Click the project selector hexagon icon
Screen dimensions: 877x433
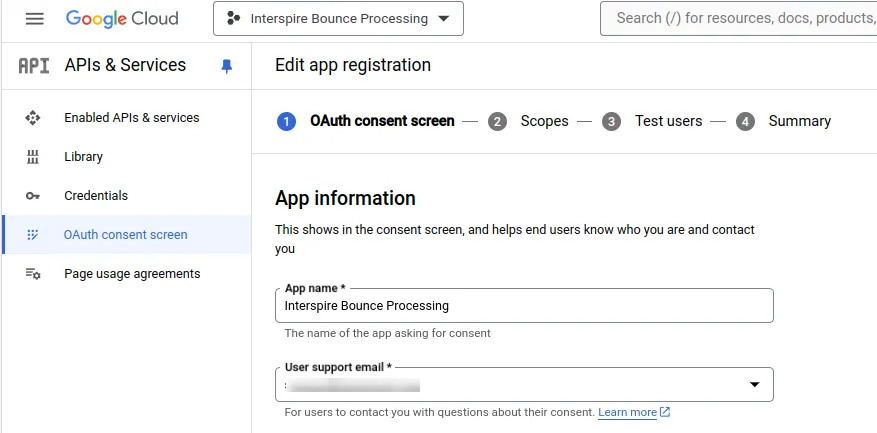click(x=233, y=18)
